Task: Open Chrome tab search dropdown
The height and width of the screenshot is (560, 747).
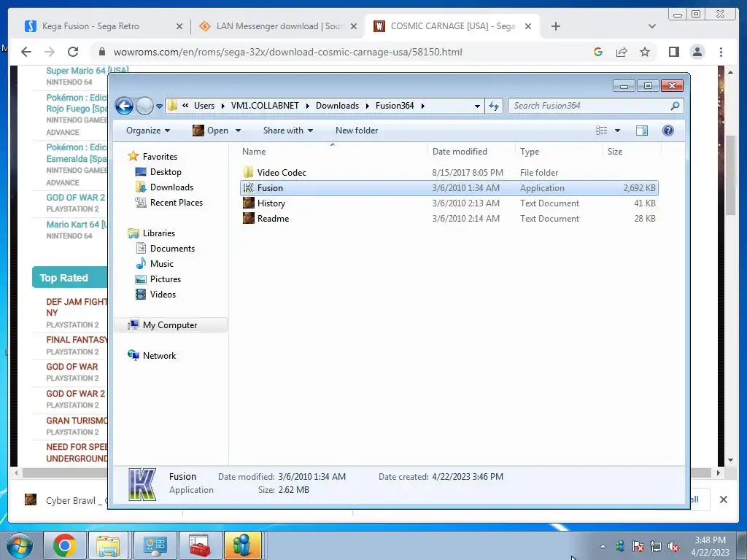Action: (651, 27)
